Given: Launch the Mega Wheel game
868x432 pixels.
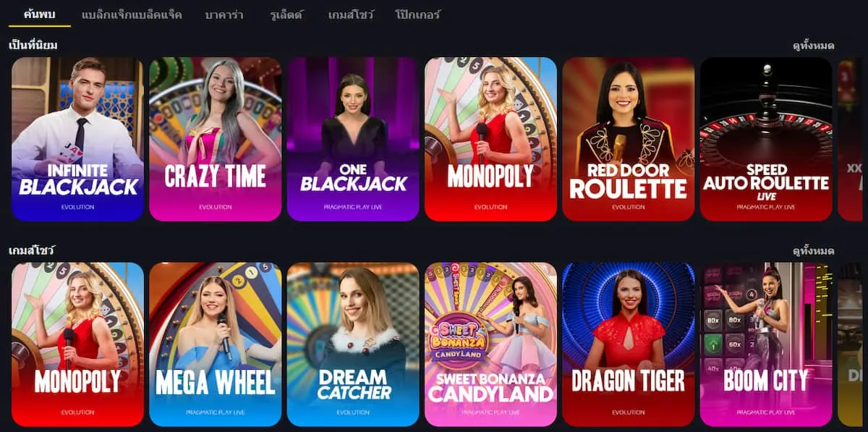Looking at the screenshot, I should coord(215,344).
